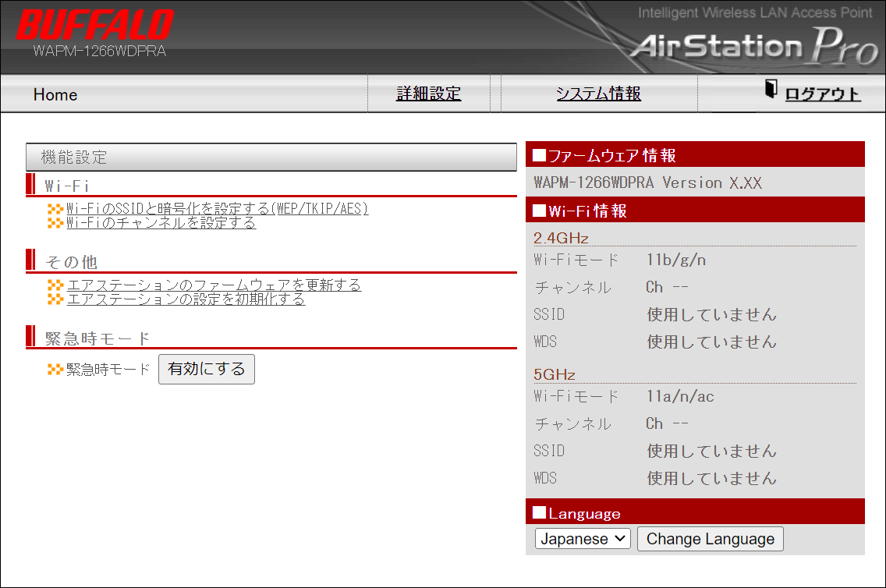The width and height of the screenshot is (886, 588).
Task: Click the Change Language button
Action: pyautogui.click(x=711, y=539)
